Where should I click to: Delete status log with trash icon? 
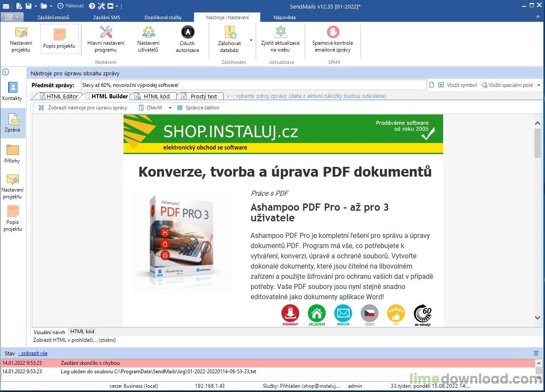click(536, 353)
